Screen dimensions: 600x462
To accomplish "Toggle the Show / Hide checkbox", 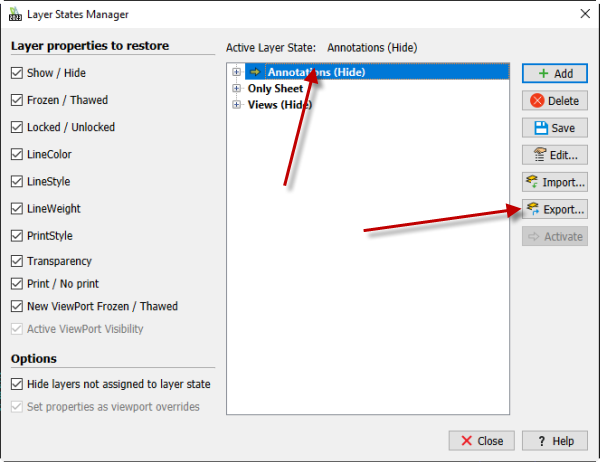I will coord(17,73).
